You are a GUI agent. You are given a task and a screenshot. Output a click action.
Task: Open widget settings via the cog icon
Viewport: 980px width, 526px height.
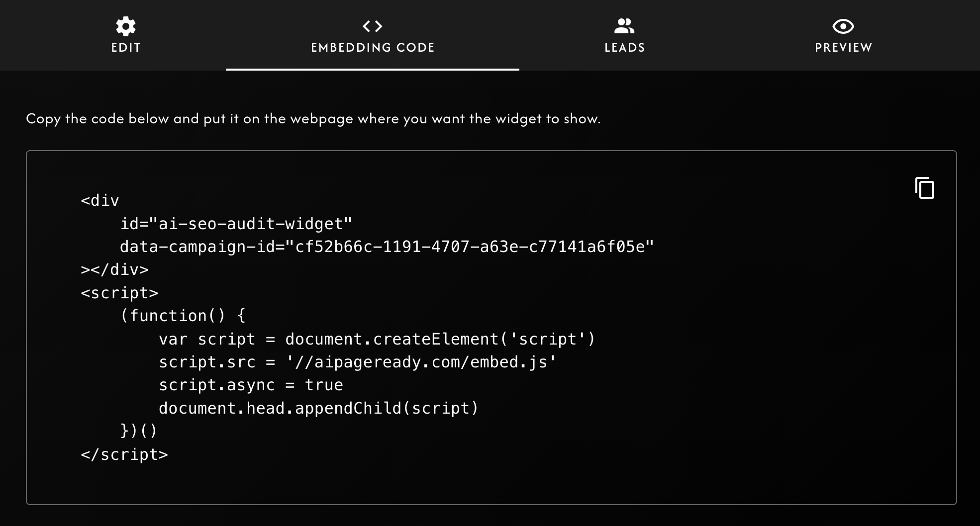pyautogui.click(x=125, y=26)
